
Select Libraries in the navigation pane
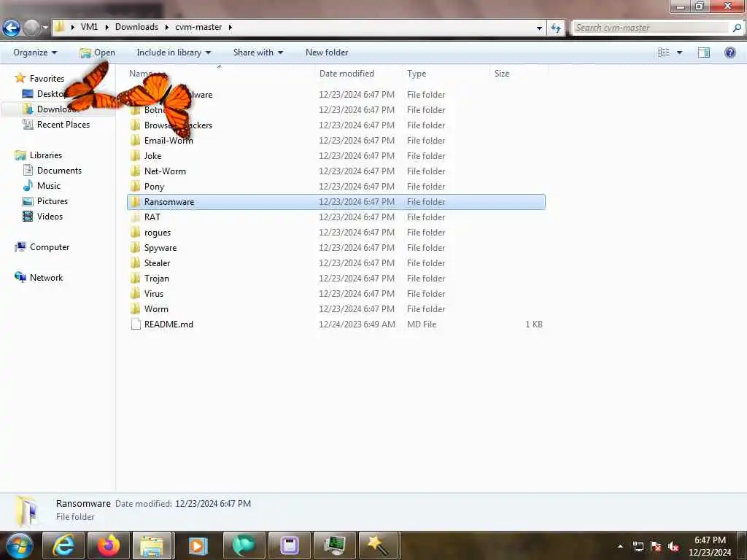pos(46,155)
